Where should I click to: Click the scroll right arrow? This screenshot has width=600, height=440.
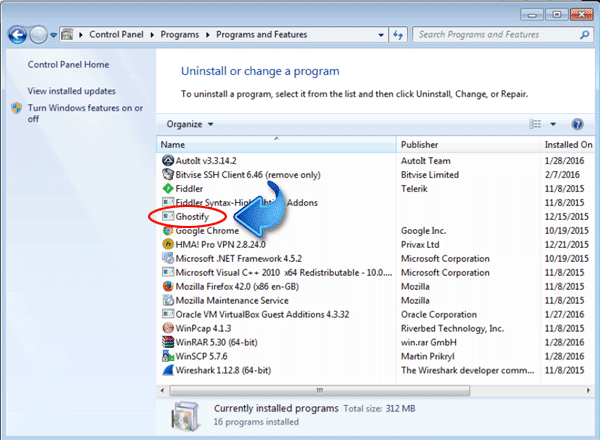coord(588,391)
